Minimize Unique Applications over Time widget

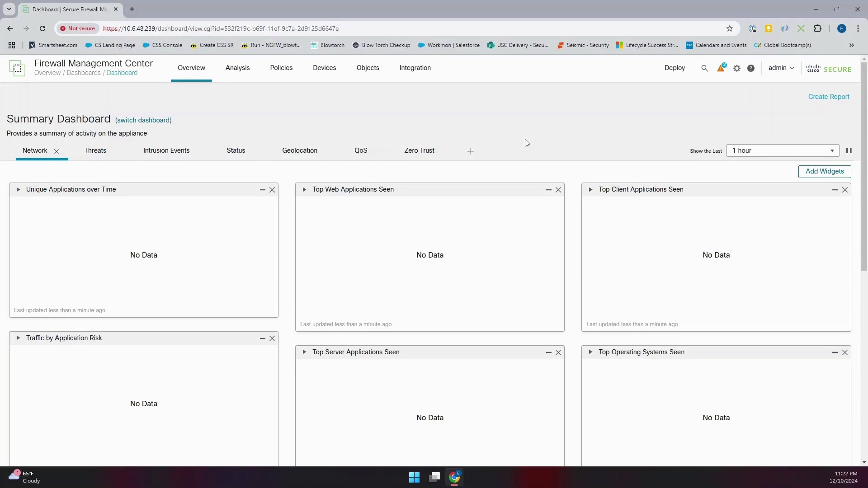point(262,190)
